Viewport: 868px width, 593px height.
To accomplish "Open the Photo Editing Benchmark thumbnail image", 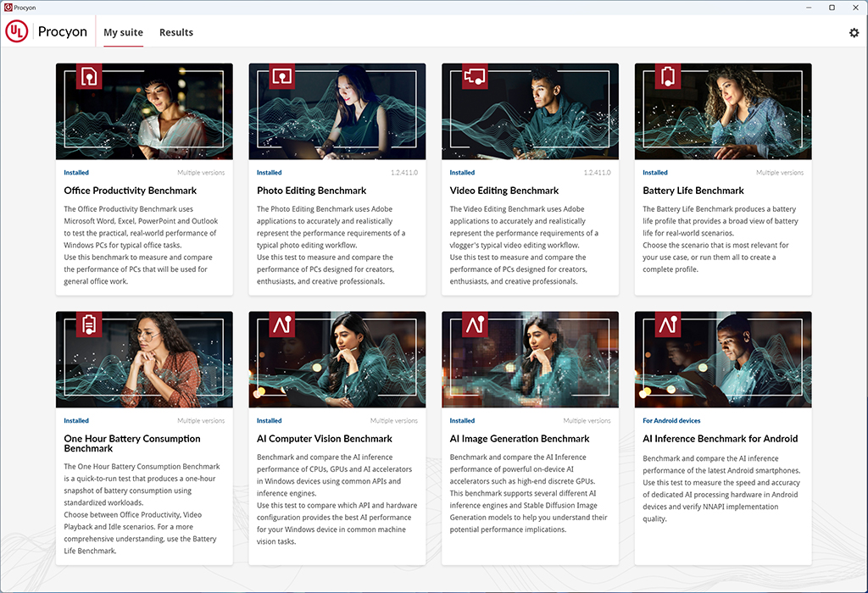I will point(337,111).
